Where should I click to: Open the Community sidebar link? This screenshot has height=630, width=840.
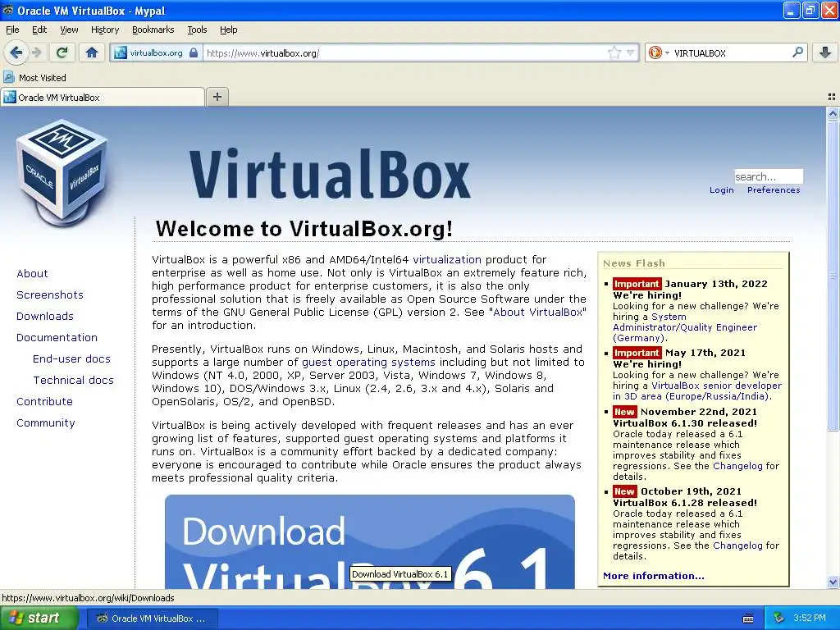[x=46, y=423]
